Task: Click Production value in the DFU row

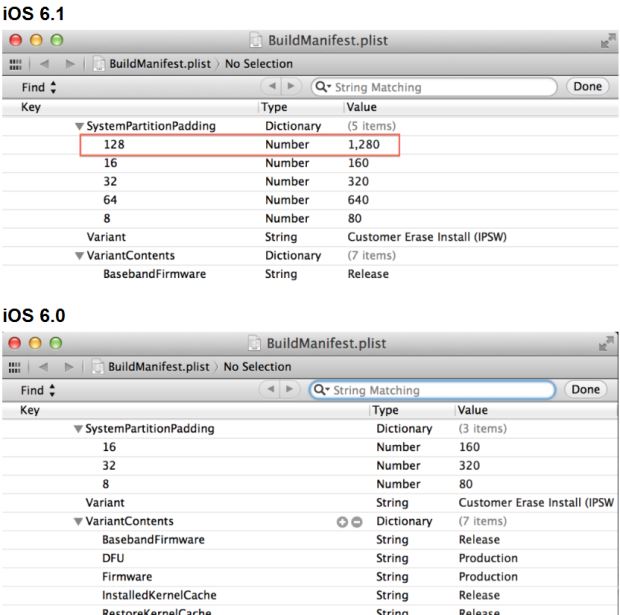Action: 488,558
